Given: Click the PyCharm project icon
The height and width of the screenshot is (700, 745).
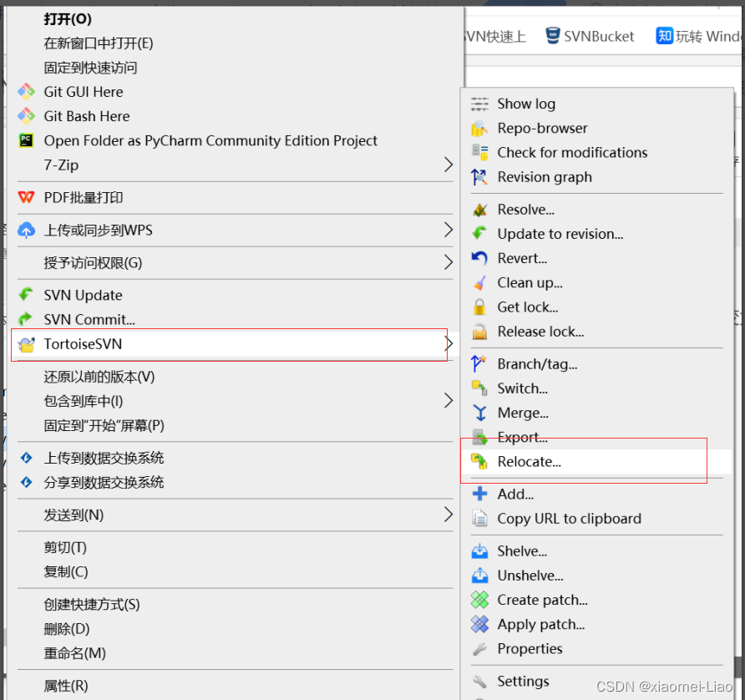Looking at the screenshot, I should click(x=26, y=140).
